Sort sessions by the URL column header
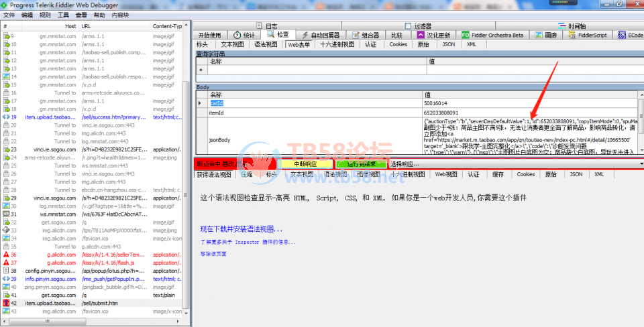Viewport: 644px width, 327px height. (x=115, y=26)
